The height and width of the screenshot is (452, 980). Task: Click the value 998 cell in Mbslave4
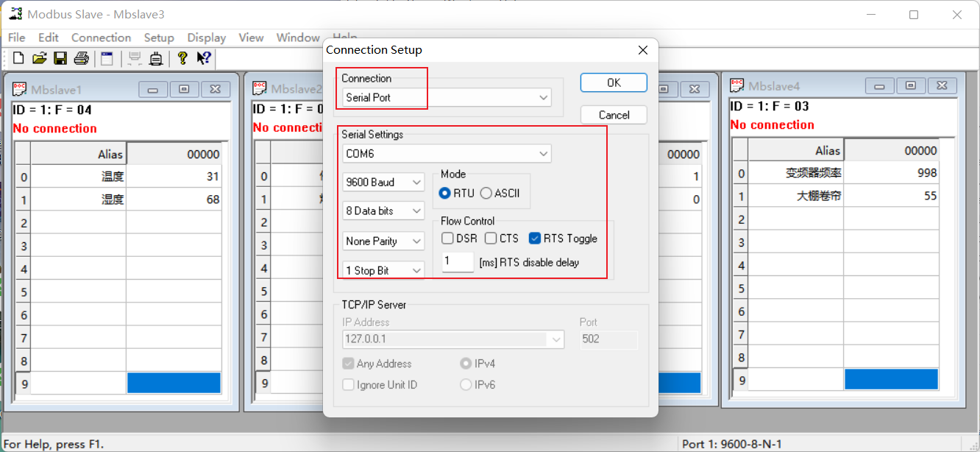(x=891, y=173)
